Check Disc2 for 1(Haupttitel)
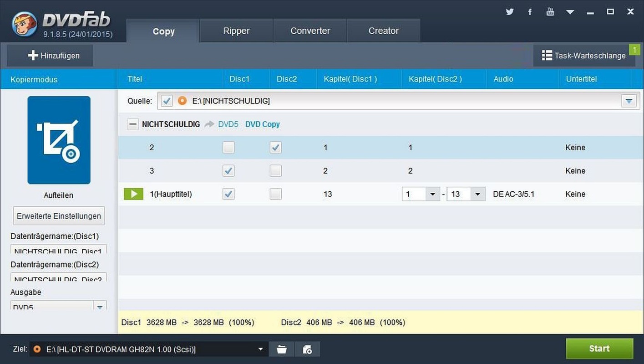Image resolution: width=644 pixels, height=364 pixels. 275,194
